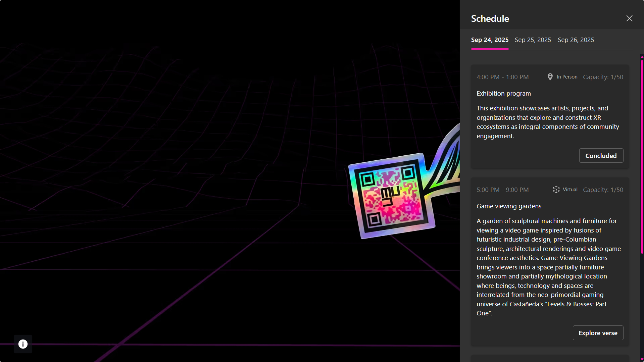Select the Sep 24, 2025 tab
The image size is (644, 362).
pyautogui.click(x=490, y=40)
